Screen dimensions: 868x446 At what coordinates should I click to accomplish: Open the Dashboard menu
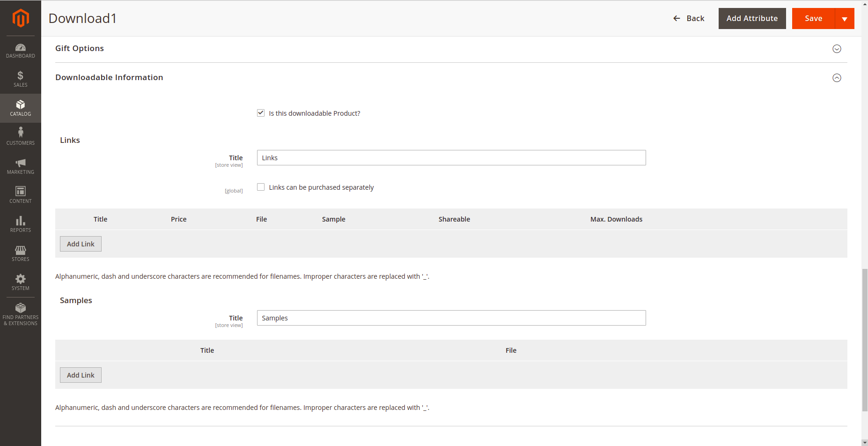tap(21, 51)
